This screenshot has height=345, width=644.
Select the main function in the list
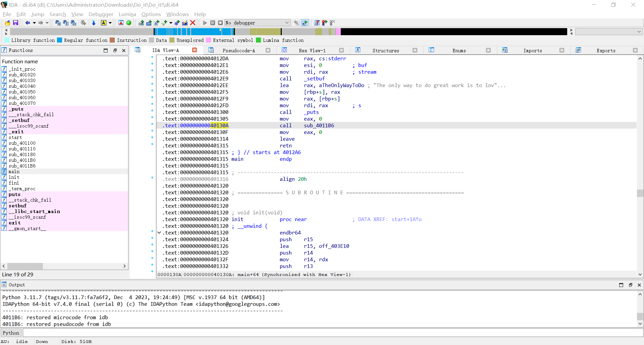64,171
